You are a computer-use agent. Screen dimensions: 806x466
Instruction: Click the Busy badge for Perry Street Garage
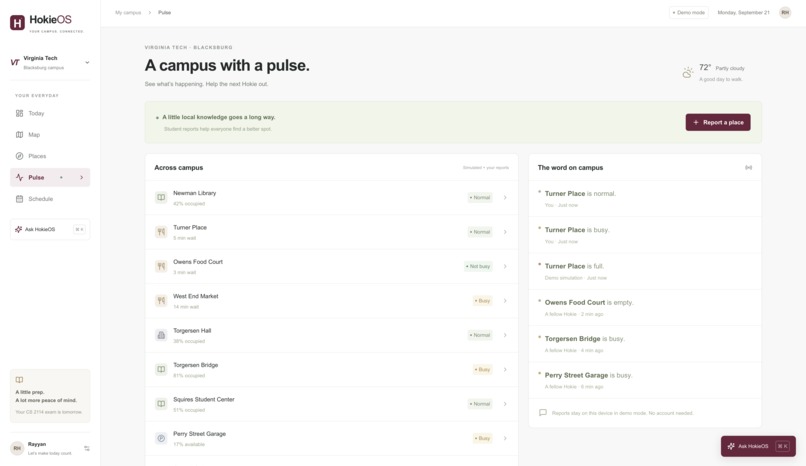coord(483,438)
